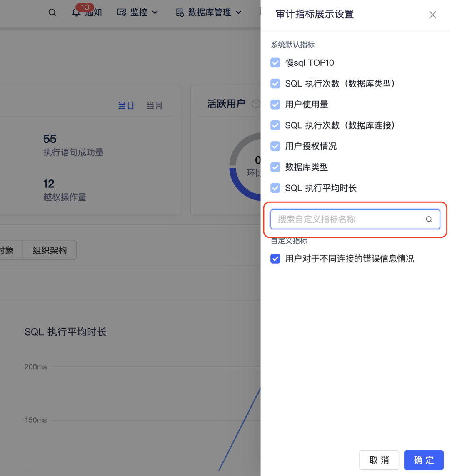Image resolution: width=450 pixels, height=476 pixels.
Task: Uncheck the 用户授权情况 checkbox
Action: [275, 146]
